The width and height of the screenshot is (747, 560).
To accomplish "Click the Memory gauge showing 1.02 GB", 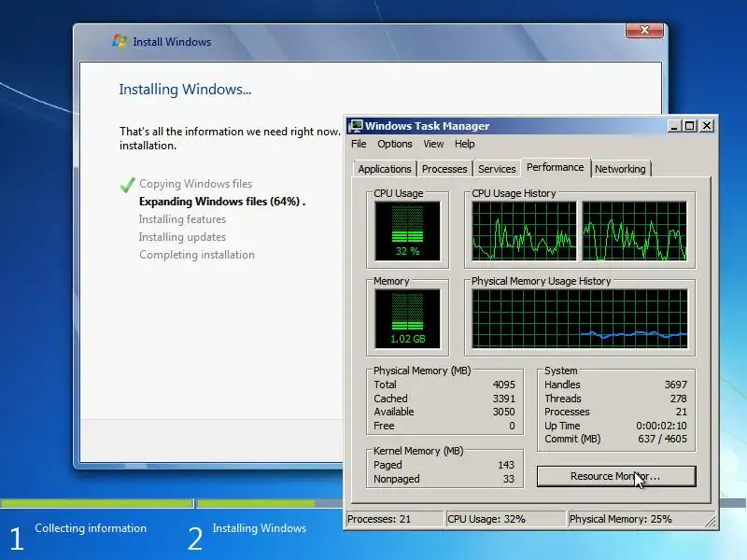I will coord(407,319).
